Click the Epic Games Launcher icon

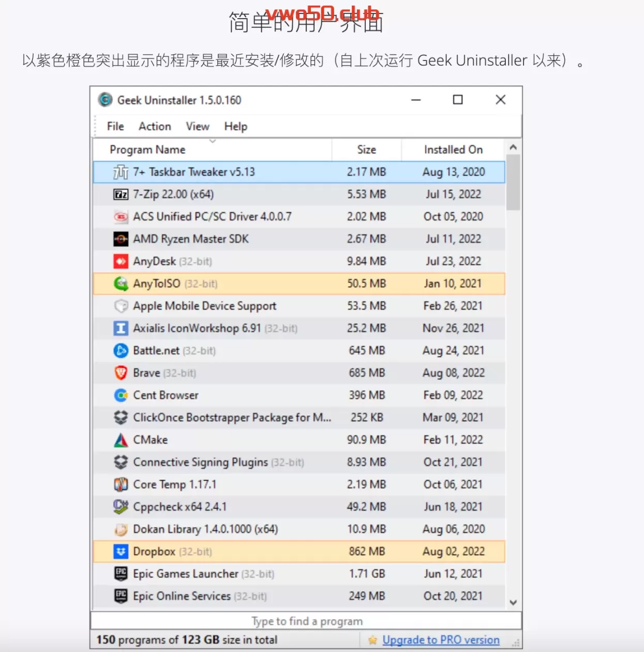pos(121,574)
